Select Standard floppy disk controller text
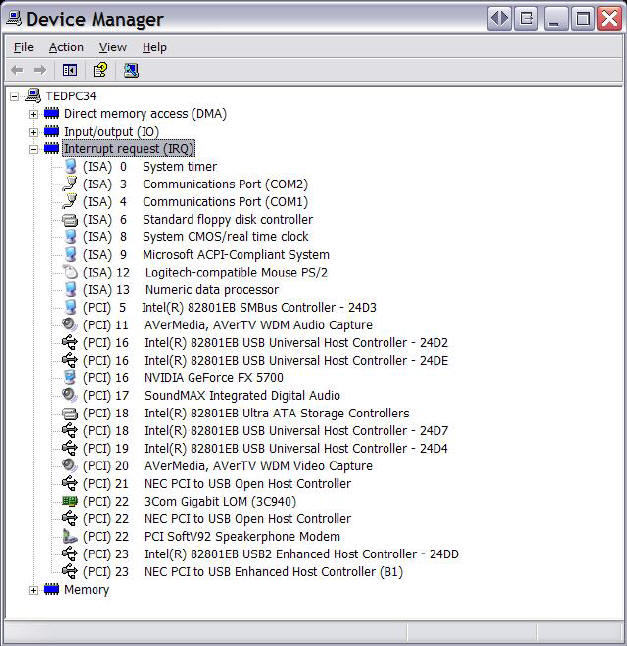 point(228,220)
